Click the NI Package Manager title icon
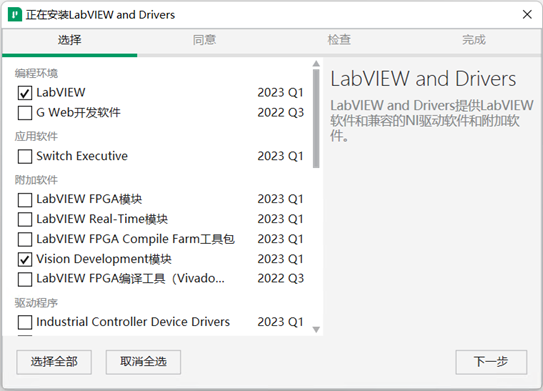The width and height of the screenshot is (543, 391). coord(15,15)
